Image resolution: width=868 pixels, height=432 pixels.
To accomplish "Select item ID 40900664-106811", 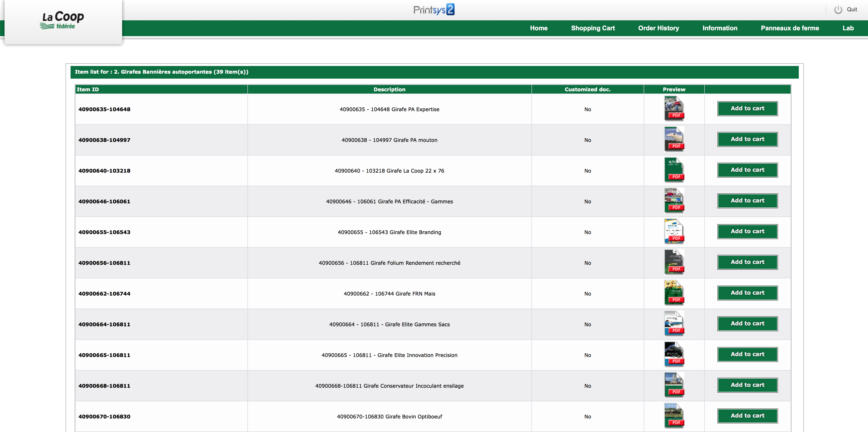I will [x=104, y=324].
